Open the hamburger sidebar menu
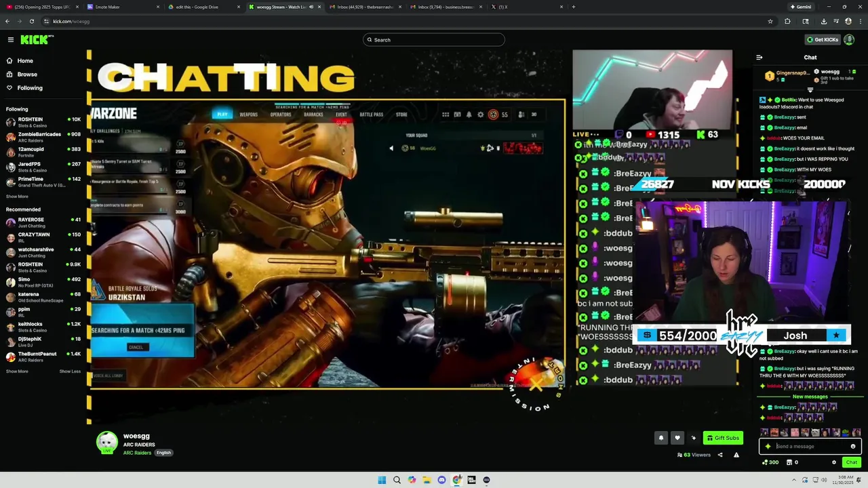 coord(11,40)
